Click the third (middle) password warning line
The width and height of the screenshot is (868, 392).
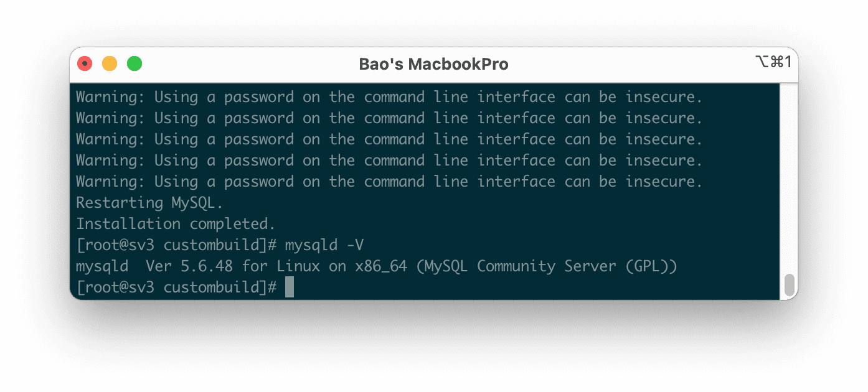389,139
